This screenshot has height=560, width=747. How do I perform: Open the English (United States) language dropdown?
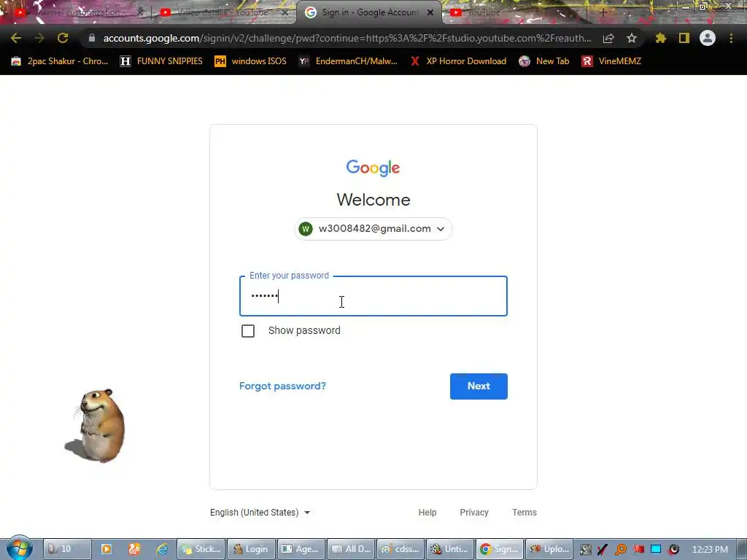coord(260,513)
